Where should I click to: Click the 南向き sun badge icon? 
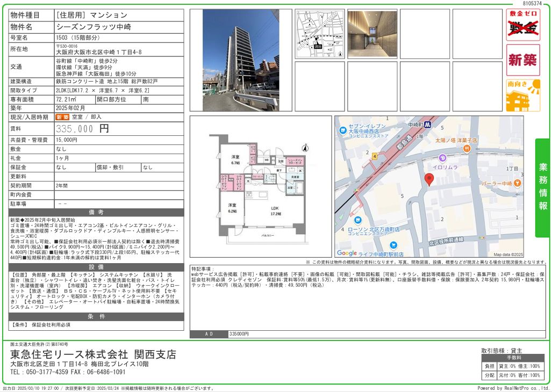click(523, 95)
